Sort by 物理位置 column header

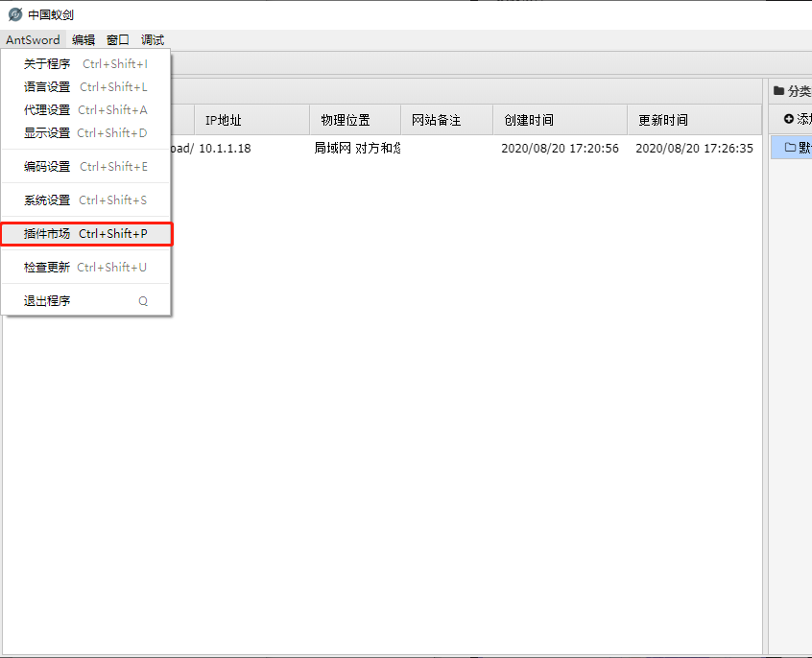tap(355, 120)
